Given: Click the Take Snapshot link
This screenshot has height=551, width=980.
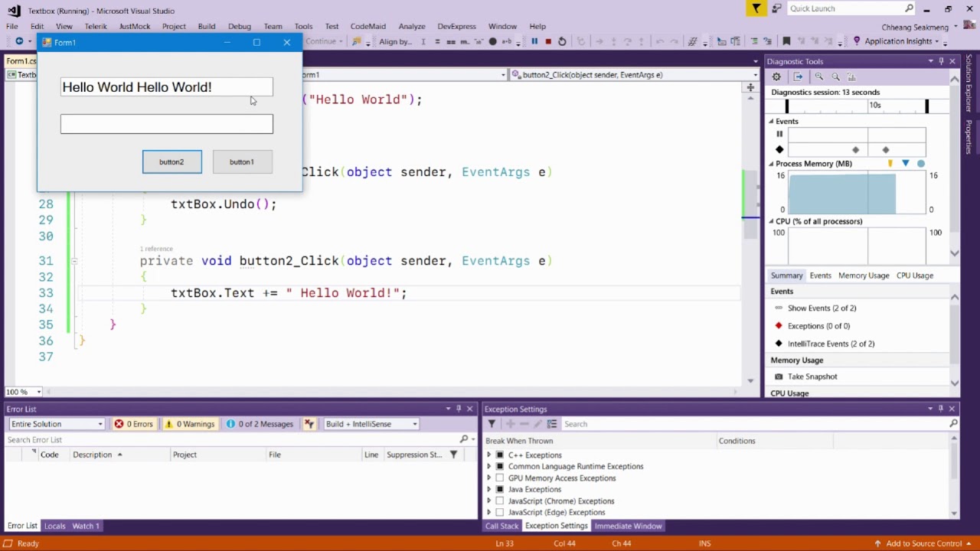Looking at the screenshot, I should pyautogui.click(x=812, y=377).
